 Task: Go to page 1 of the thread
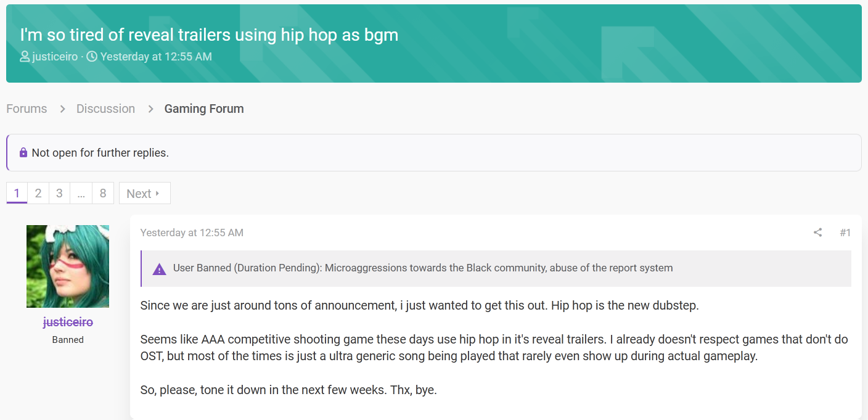click(x=17, y=193)
